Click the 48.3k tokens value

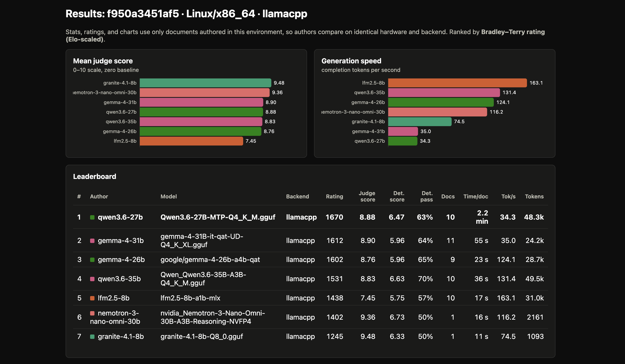click(x=534, y=217)
